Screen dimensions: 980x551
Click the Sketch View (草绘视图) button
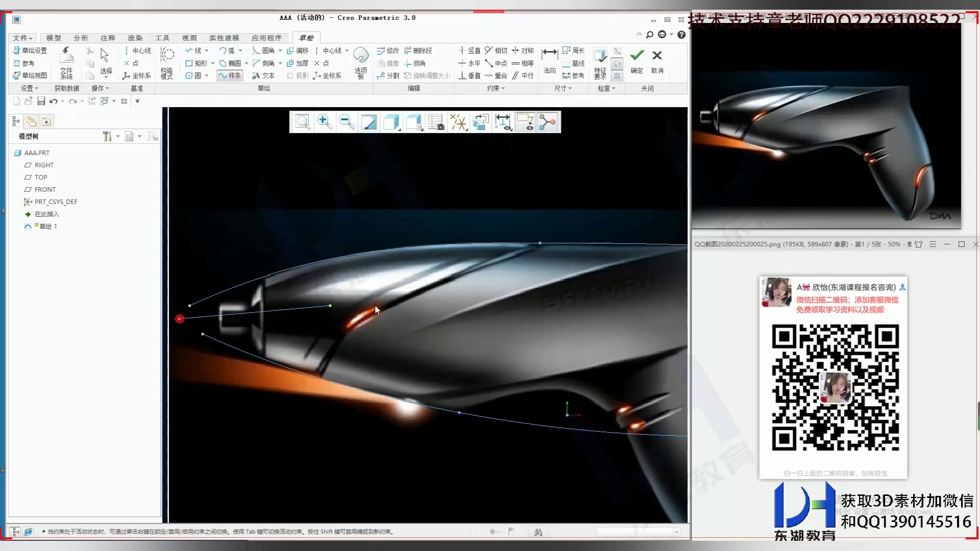(x=30, y=76)
